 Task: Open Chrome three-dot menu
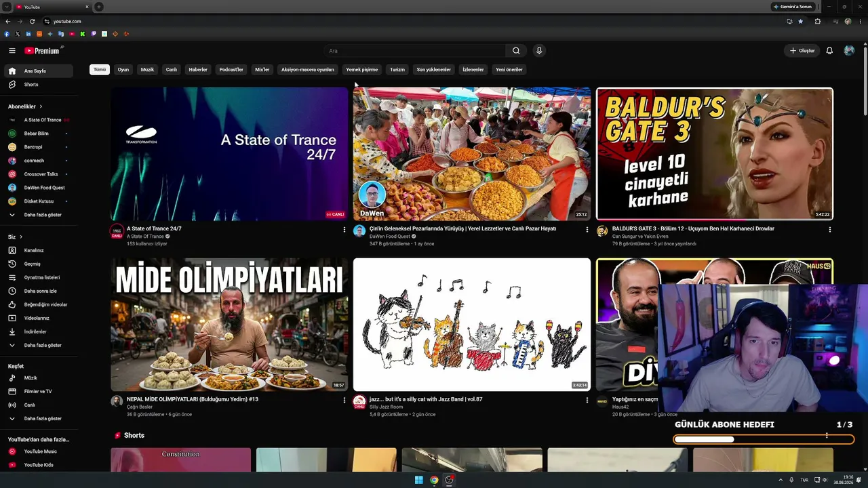pos(860,21)
